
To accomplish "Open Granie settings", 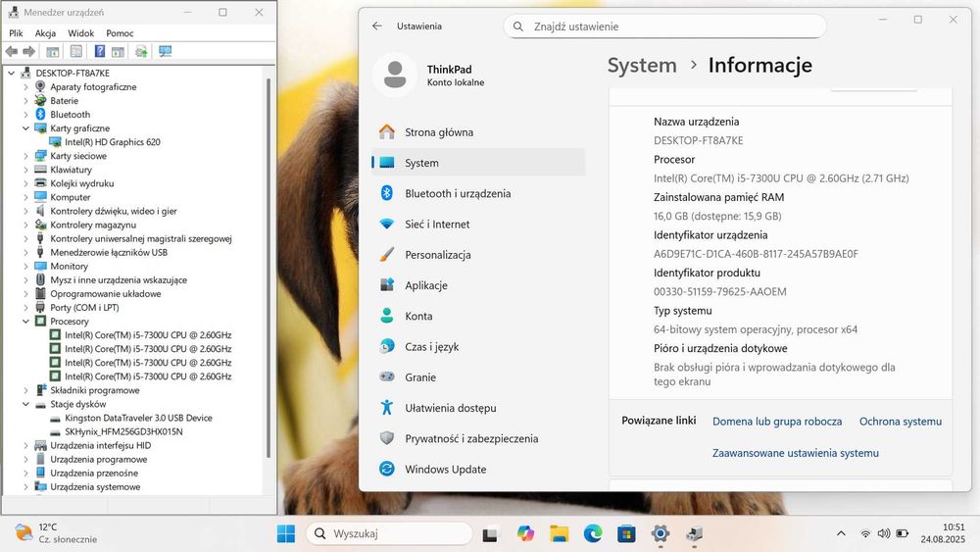I will click(478, 376).
